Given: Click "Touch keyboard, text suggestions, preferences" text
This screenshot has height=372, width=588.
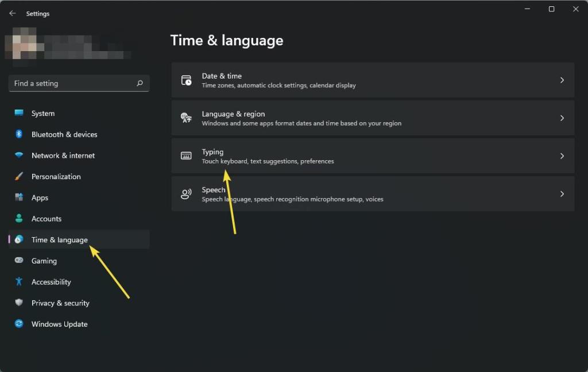Looking at the screenshot, I should 268,161.
